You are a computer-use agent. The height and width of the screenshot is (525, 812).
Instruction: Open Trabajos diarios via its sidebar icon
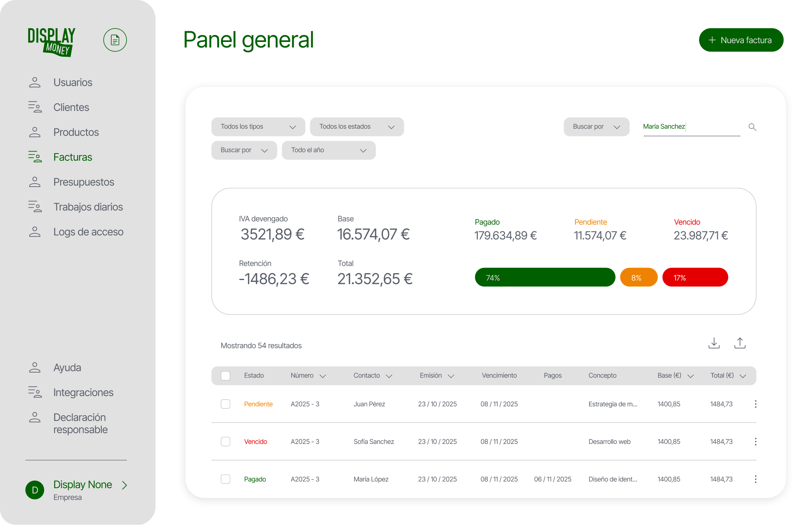pos(35,206)
